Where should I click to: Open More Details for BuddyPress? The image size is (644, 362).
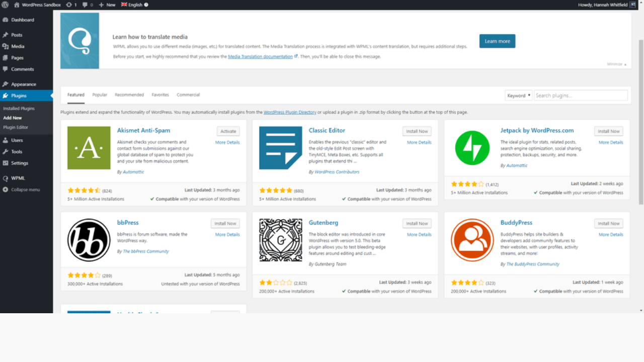pyautogui.click(x=611, y=234)
